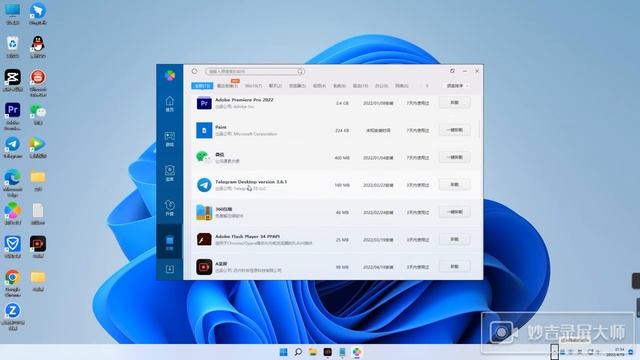The height and width of the screenshot is (360, 640).
Task: Switch to the recently installed tab with red badge
Action: click(228, 85)
